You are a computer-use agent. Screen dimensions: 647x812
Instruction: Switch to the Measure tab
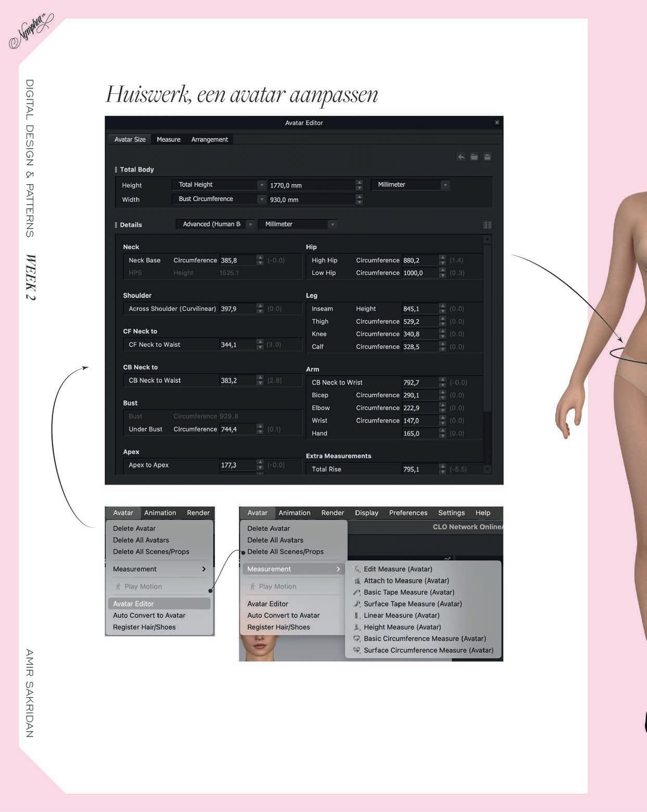169,139
